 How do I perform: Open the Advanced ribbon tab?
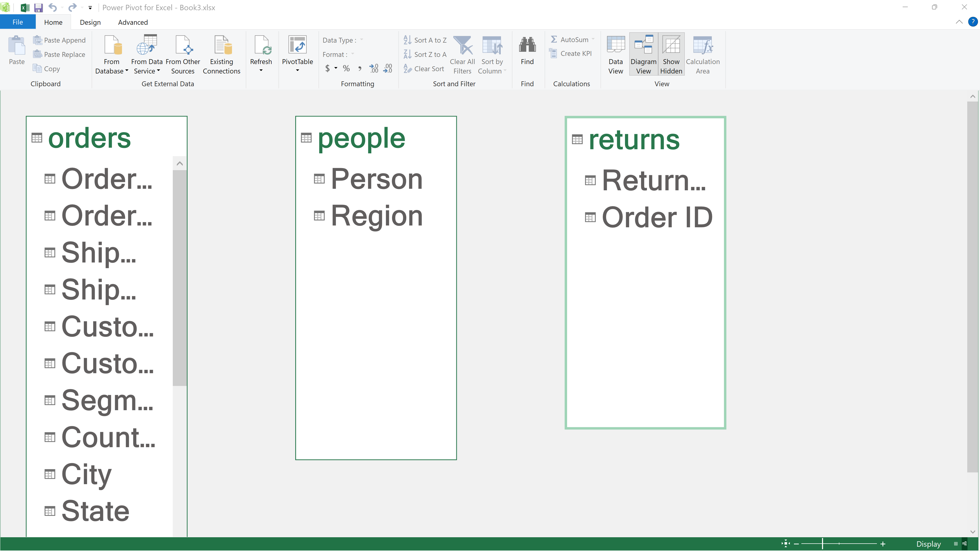coord(133,22)
